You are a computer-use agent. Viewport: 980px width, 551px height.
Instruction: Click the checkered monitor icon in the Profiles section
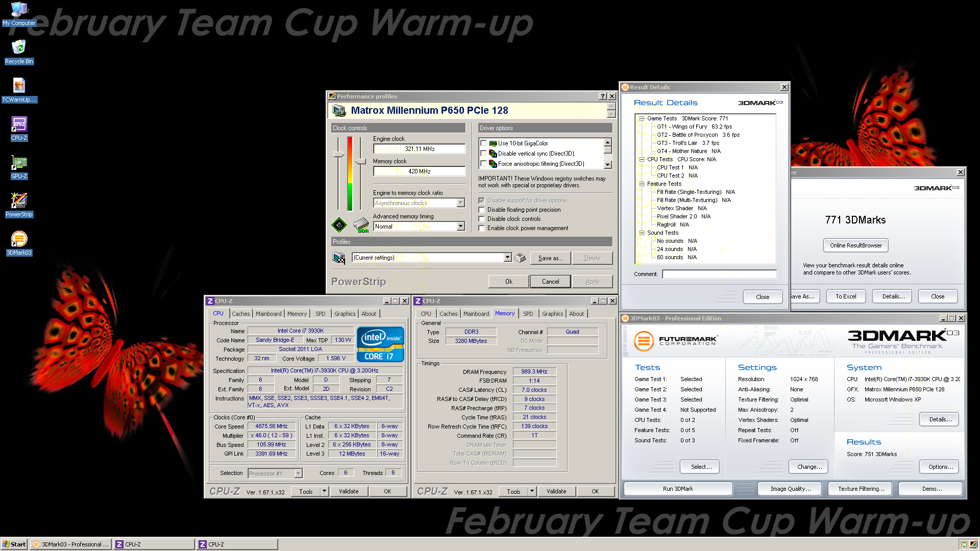(x=339, y=258)
